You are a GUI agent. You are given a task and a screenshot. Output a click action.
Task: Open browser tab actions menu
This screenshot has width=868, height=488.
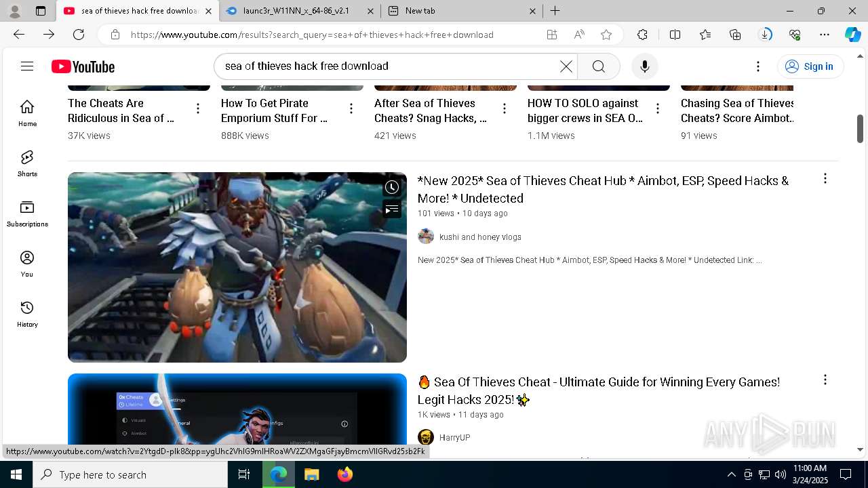pyautogui.click(x=41, y=11)
